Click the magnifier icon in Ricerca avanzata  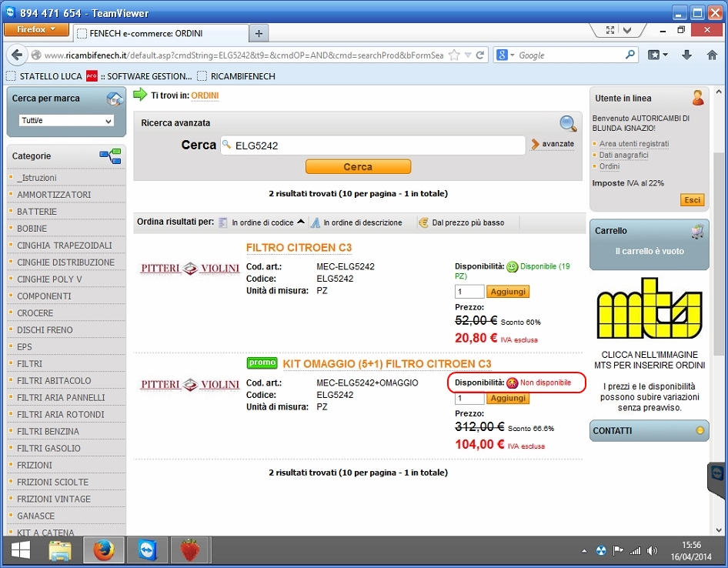pyautogui.click(x=568, y=124)
